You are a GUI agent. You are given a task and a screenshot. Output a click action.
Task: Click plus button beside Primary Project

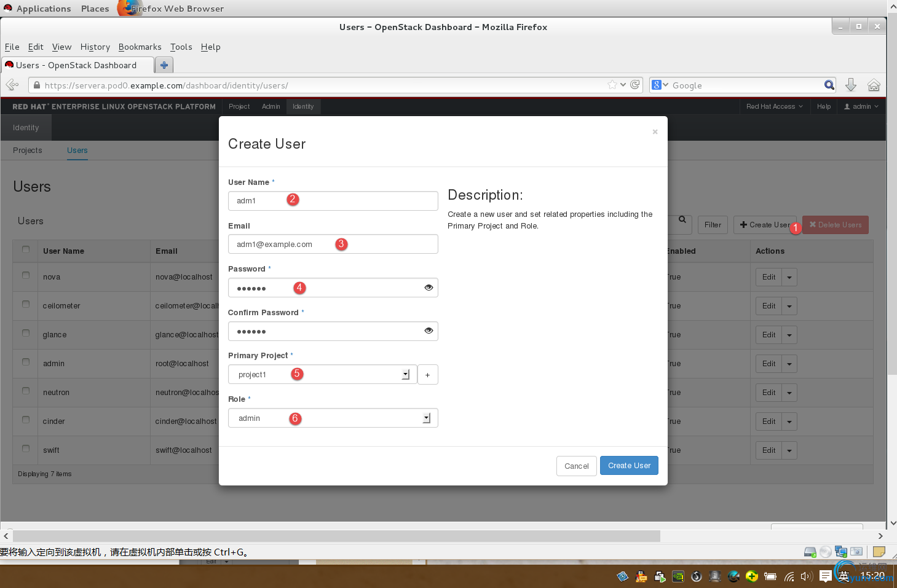pyautogui.click(x=427, y=375)
